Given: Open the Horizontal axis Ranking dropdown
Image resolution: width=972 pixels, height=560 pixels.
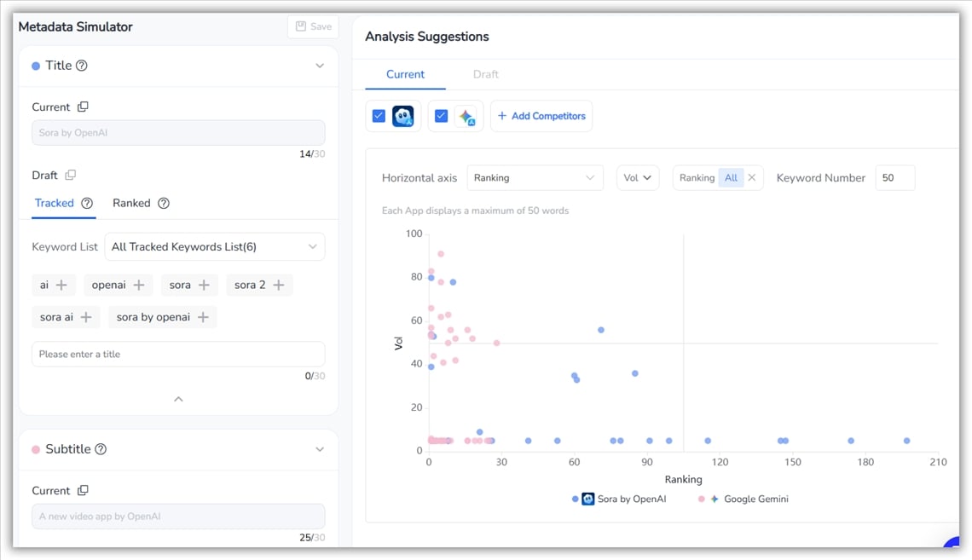Looking at the screenshot, I should (535, 177).
